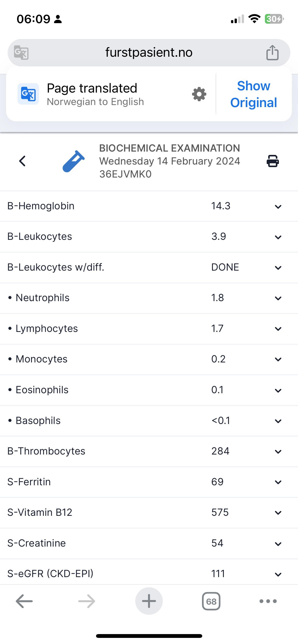Expand the S-Ferritin result details
Image resolution: width=298 pixels, height=644 pixels.
point(278,482)
